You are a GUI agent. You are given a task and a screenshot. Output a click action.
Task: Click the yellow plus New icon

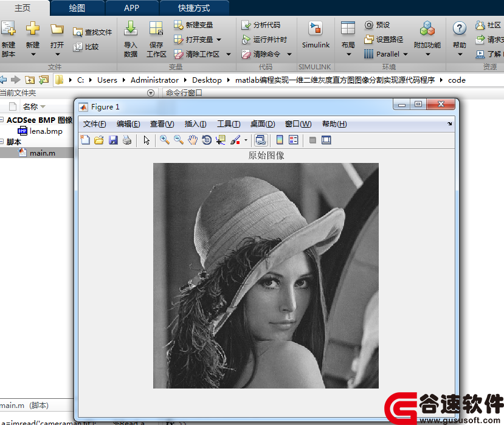[33, 29]
